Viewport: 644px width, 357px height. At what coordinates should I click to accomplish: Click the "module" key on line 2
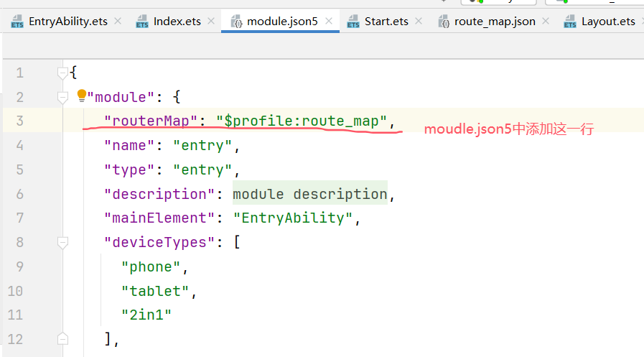point(121,98)
